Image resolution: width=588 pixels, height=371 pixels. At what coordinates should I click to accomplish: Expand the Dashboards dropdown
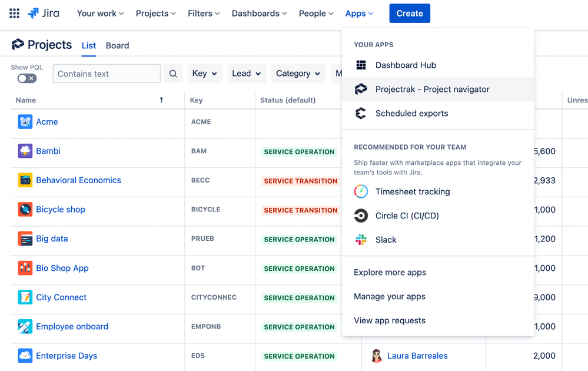coord(259,14)
